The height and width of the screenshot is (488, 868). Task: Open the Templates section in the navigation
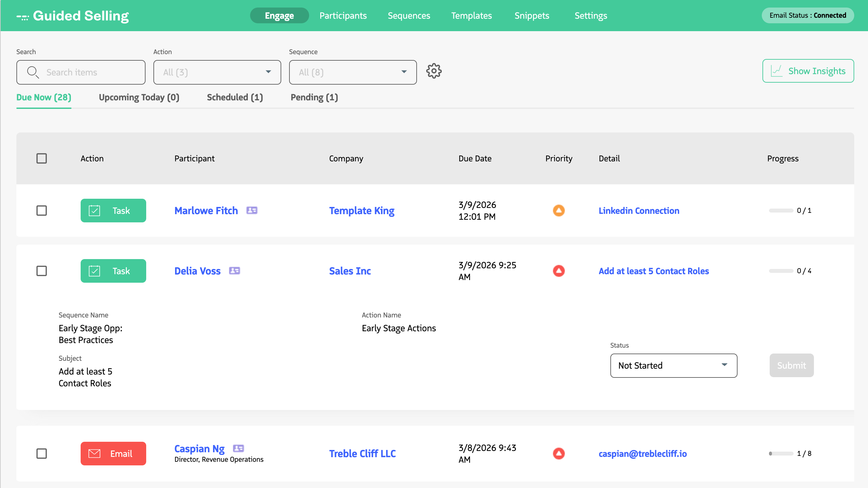click(x=471, y=15)
